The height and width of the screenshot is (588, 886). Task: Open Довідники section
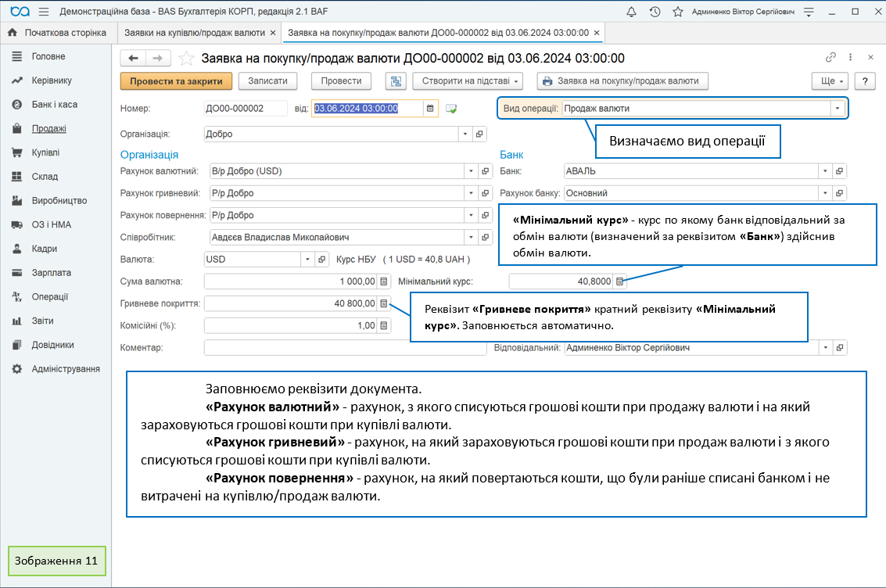point(52,345)
